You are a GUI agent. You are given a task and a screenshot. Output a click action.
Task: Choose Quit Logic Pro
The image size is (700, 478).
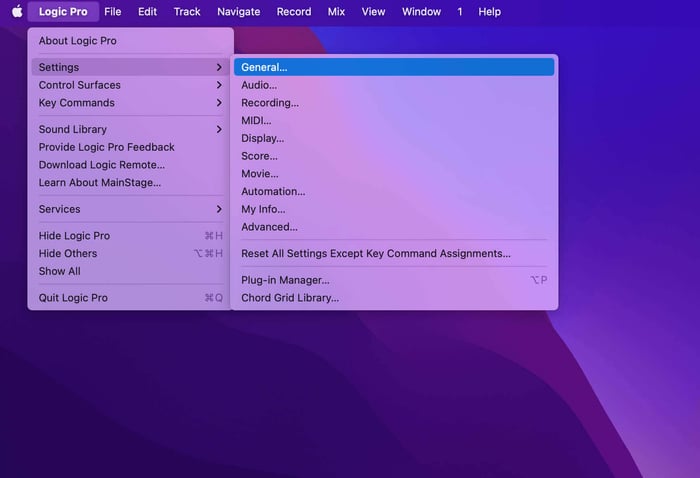click(130, 298)
